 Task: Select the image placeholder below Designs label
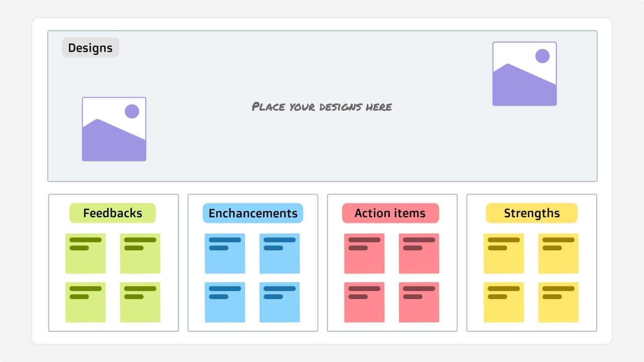(x=114, y=129)
